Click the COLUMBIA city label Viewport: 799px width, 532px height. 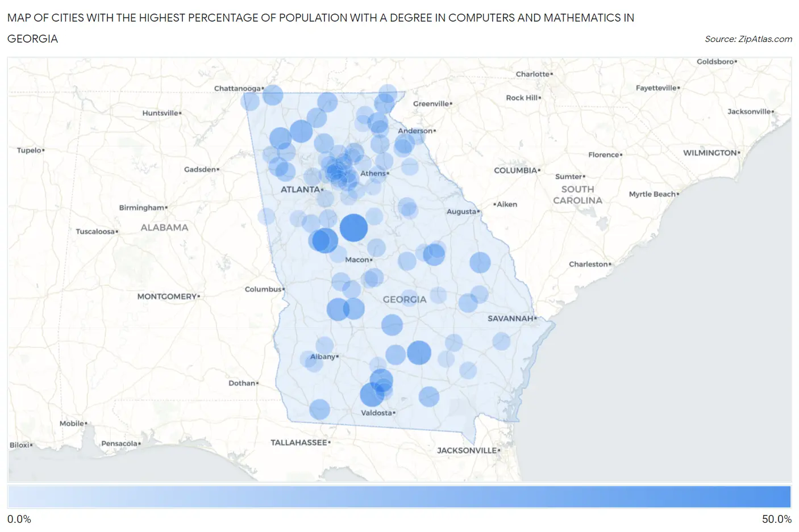point(515,171)
